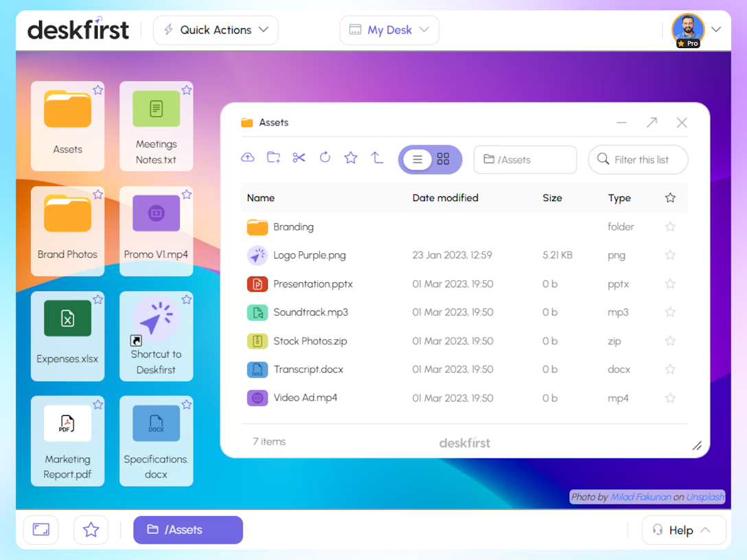This screenshot has height=560, width=747.
Task: Click the upload to cloud icon
Action: (248, 158)
